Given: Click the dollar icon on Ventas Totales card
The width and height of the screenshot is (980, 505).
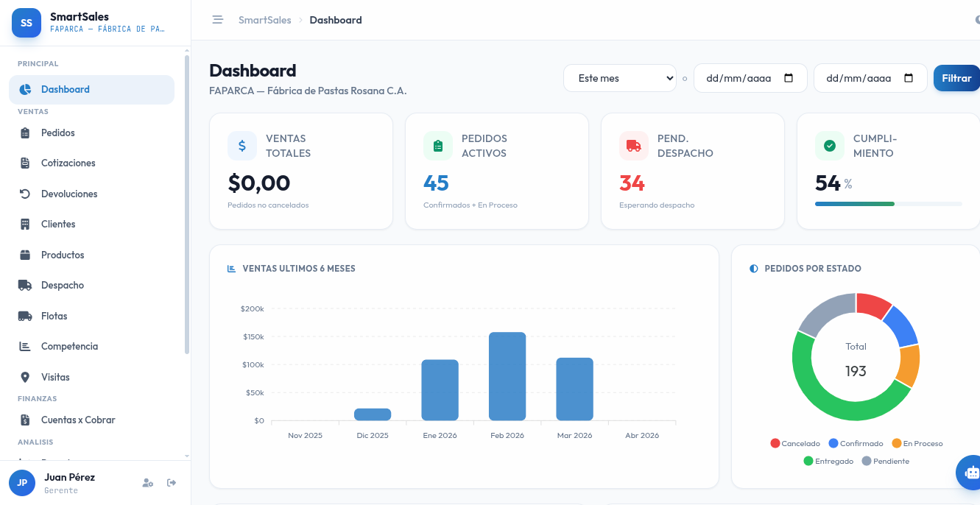Looking at the screenshot, I should tap(242, 146).
